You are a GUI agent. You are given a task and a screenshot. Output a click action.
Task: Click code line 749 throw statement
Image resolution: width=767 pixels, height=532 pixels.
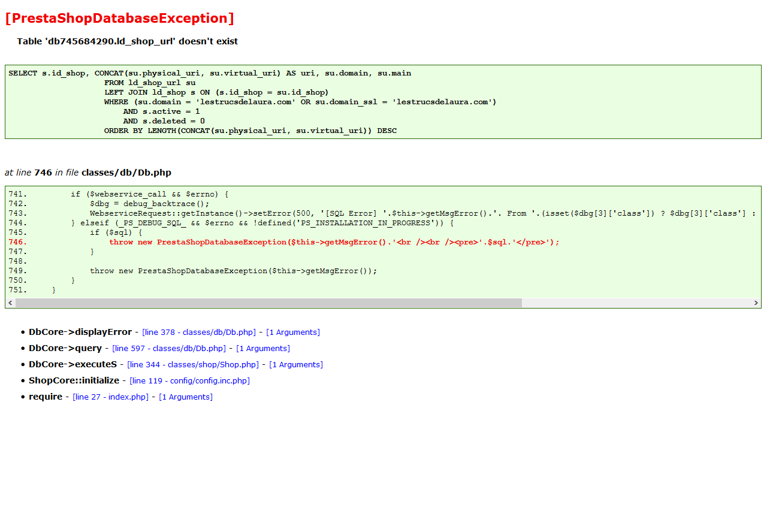[x=234, y=271]
